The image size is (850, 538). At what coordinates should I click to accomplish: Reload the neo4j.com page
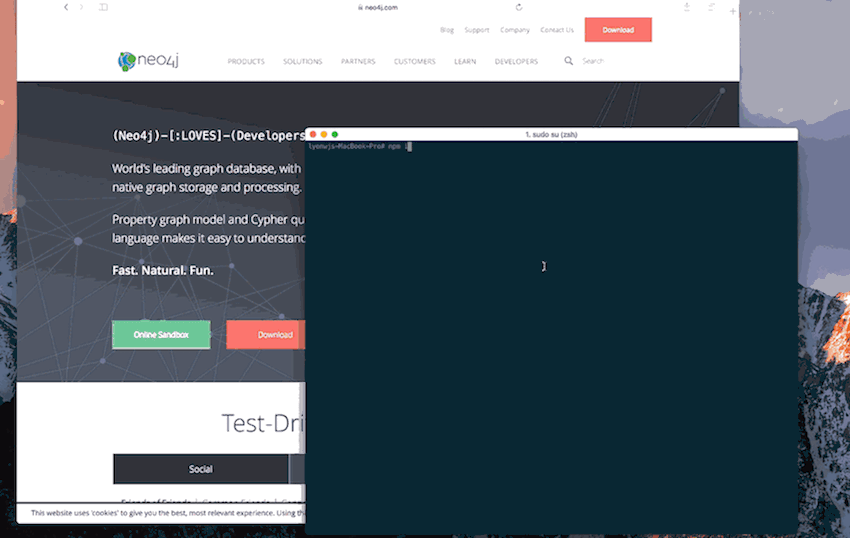click(x=519, y=7)
